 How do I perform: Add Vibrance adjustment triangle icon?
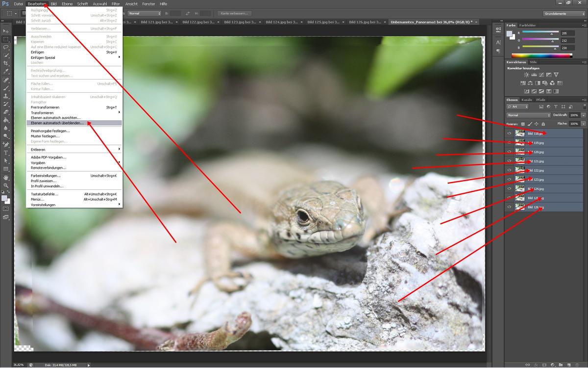click(556, 75)
